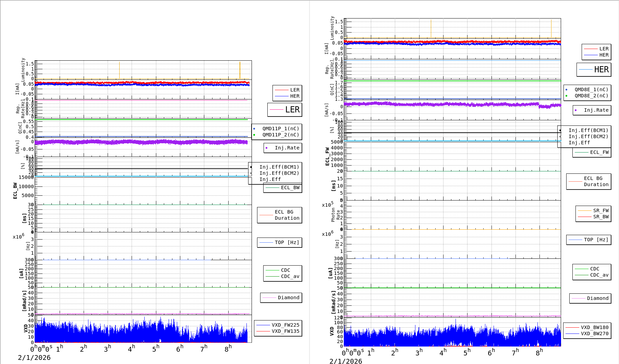Click the ECL_FW y-axis title
Screen dimensions: 619x364
(x=327, y=157)
